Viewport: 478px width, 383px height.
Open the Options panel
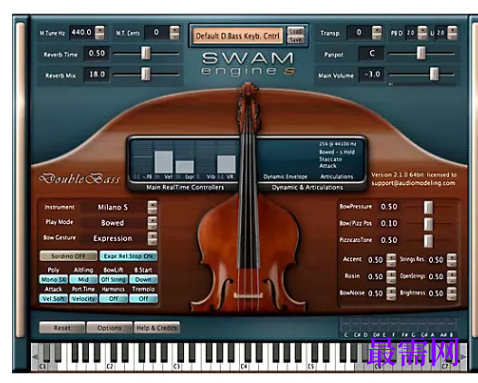click(x=109, y=328)
